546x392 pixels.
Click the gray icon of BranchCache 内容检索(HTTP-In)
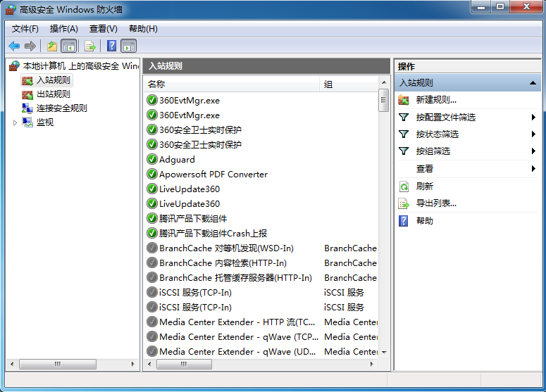click(151, 263)
